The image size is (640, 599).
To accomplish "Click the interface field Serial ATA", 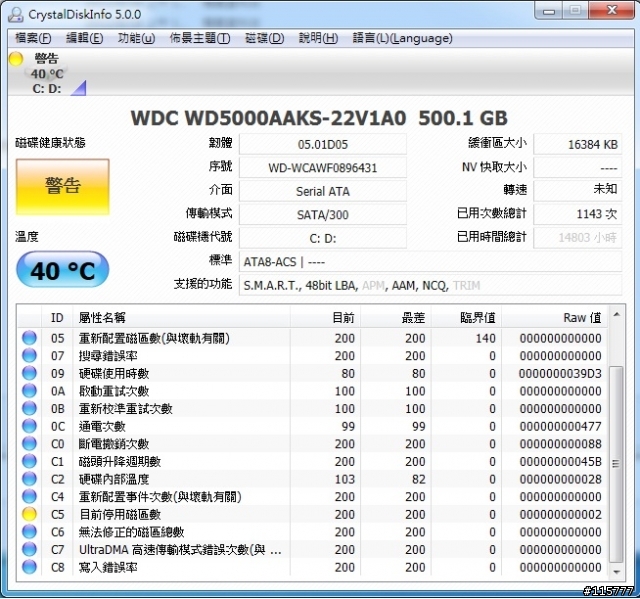I will tap(322, 191).
